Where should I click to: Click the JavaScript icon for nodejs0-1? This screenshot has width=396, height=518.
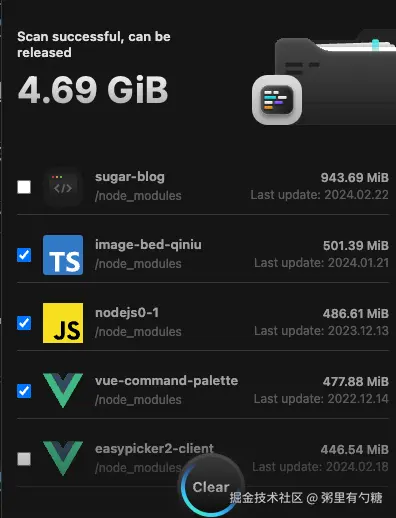(x=63, y=323)
